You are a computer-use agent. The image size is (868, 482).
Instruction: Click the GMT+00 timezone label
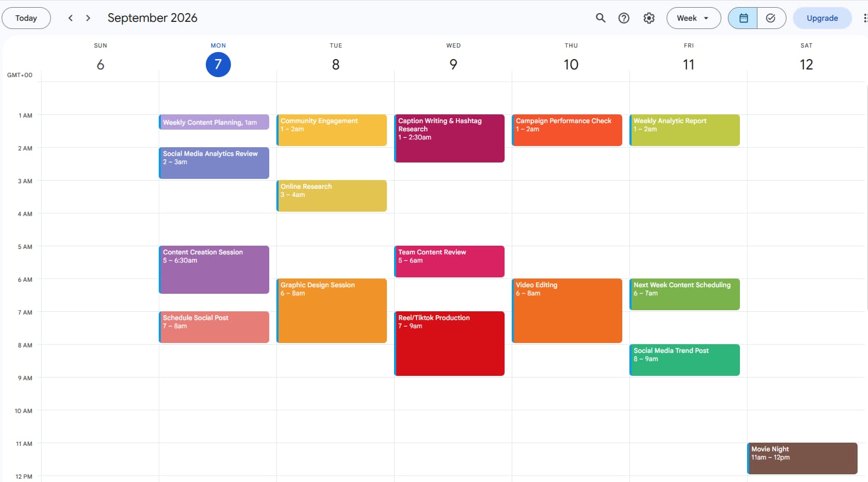[20, 75]
